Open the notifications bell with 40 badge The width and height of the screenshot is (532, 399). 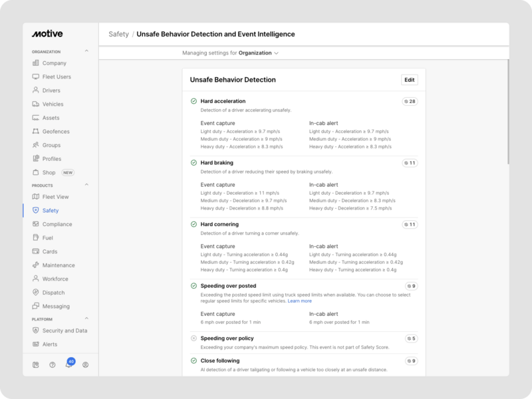tap(68, 364)
